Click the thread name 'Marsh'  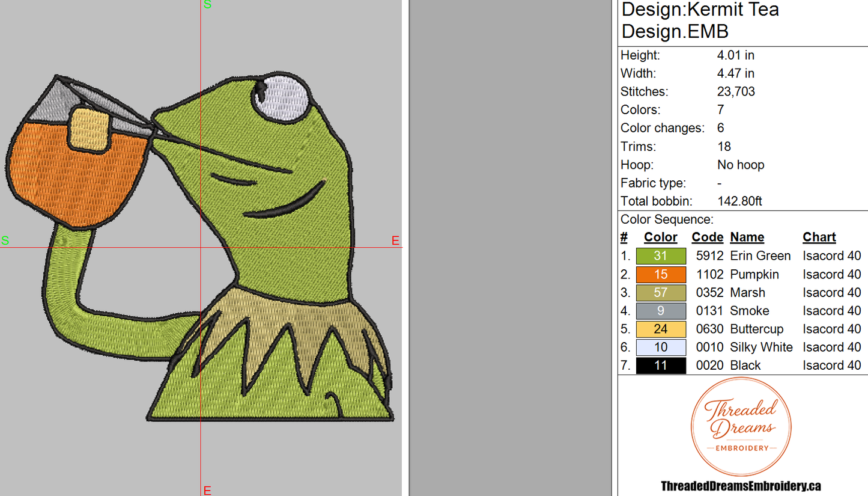point(748,293)
